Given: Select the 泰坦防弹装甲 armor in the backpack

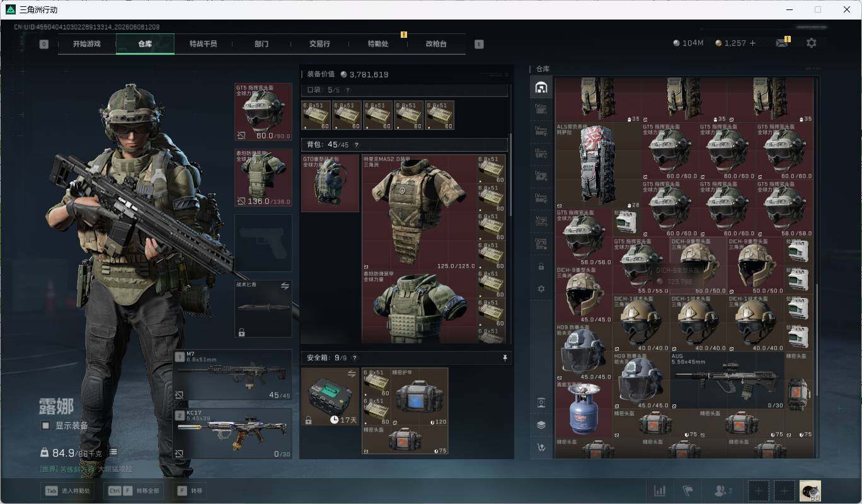Looking at the screenshot, I should (x=419, y=307).
